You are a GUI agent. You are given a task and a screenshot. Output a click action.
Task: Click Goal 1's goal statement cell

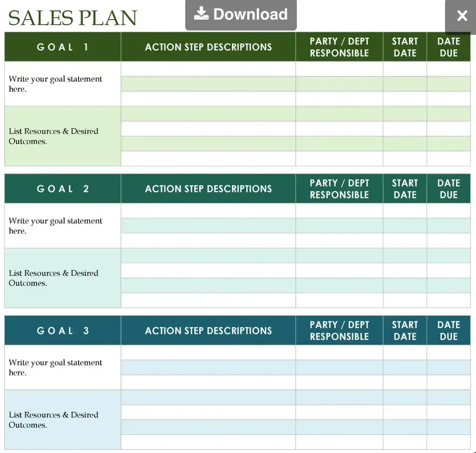tap(63, 84)
